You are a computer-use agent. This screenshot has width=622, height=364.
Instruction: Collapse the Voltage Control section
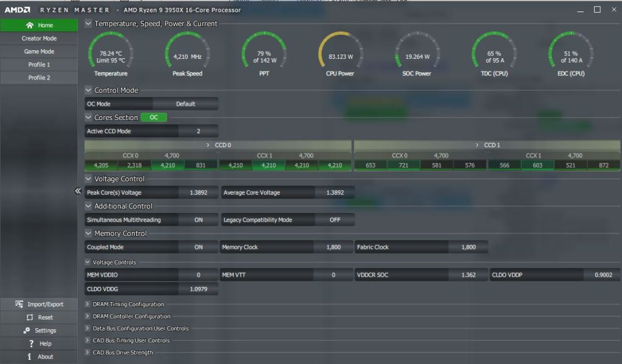[89, 179]
